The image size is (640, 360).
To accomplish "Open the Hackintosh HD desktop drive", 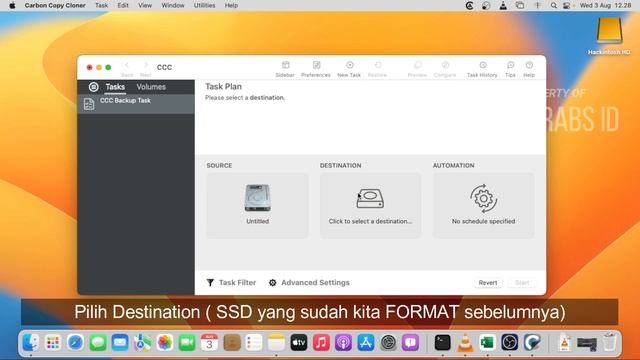I will click(x=609, y=36).
